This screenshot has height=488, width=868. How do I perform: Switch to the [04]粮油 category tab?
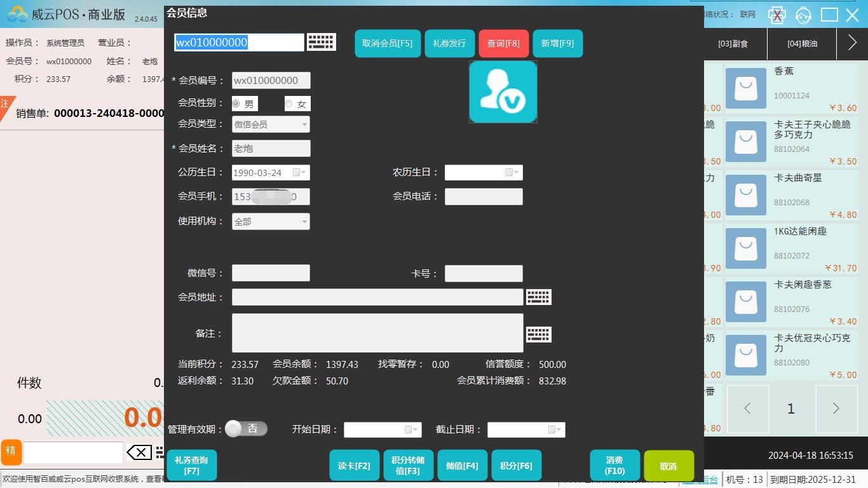[x=802, y=44]
